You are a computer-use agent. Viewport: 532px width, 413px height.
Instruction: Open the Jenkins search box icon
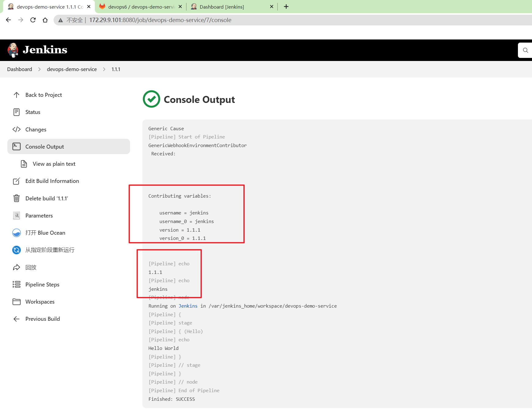pos(526,50)
